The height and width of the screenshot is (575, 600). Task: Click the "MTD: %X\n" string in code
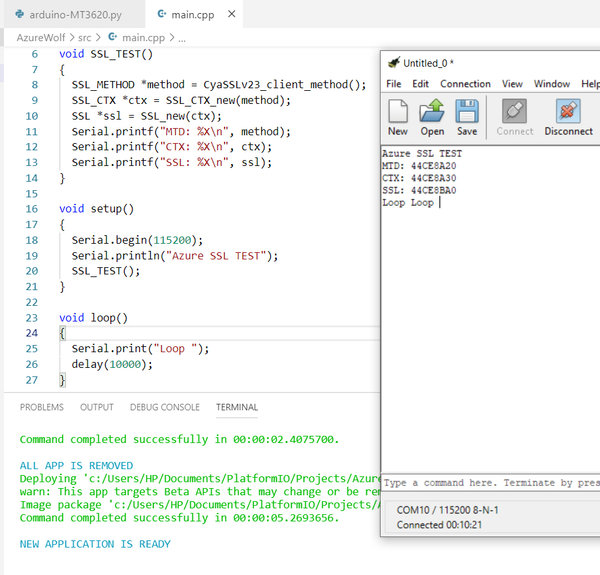(194, 132)
